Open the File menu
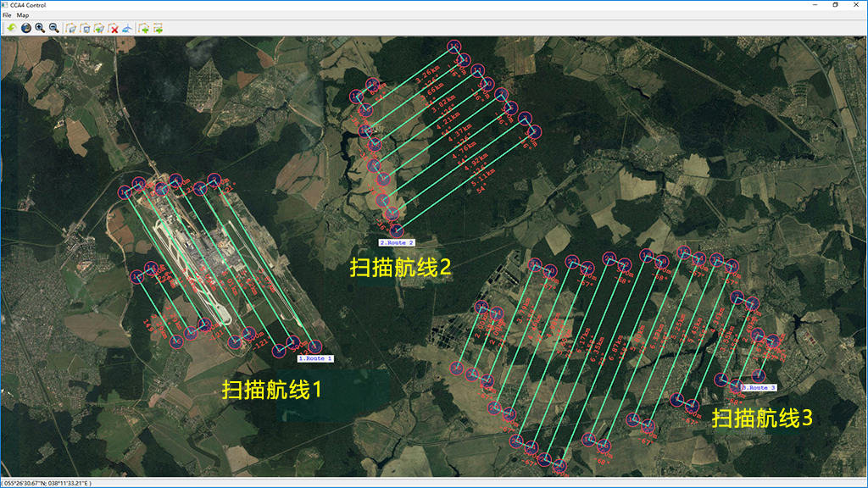 point(7,15)
